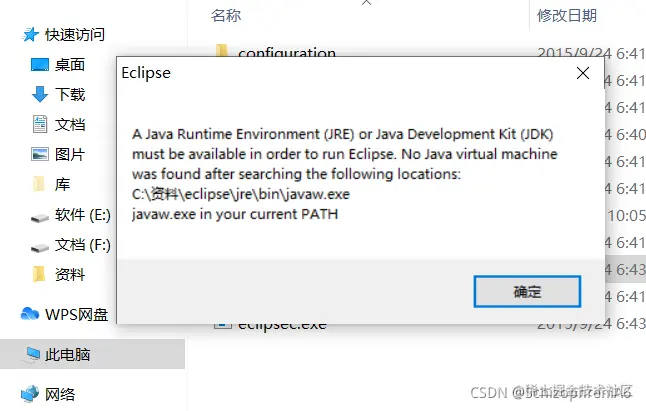Open WPS网盘 in the sidebar
This screenshot has width=646, height=411.
[76, 315]
